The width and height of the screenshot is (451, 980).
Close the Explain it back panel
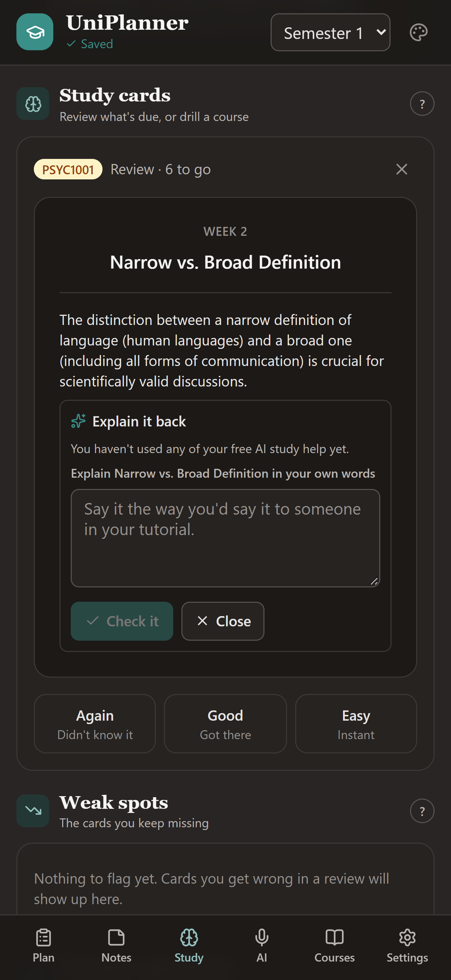click(223, 621)
